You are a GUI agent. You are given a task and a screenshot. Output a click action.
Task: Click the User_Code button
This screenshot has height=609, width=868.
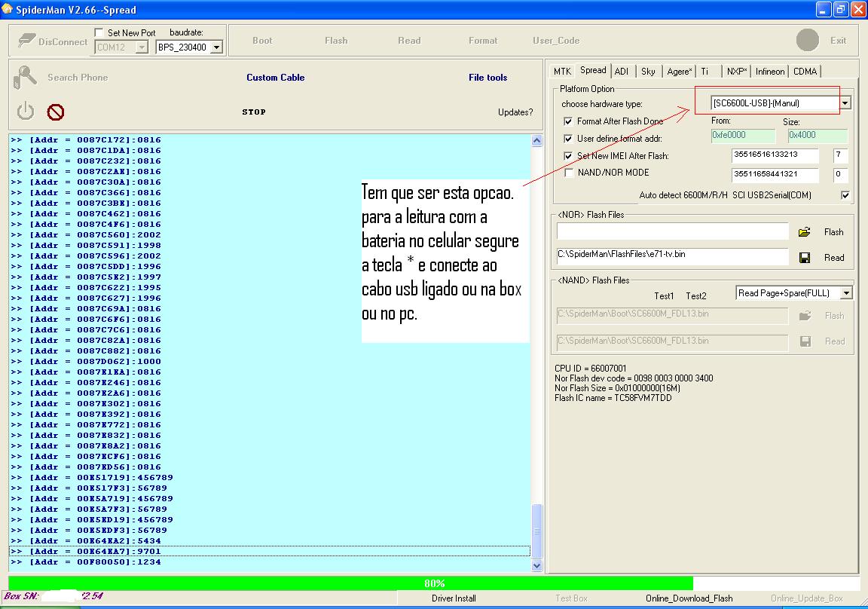click(x=556, y=41)
